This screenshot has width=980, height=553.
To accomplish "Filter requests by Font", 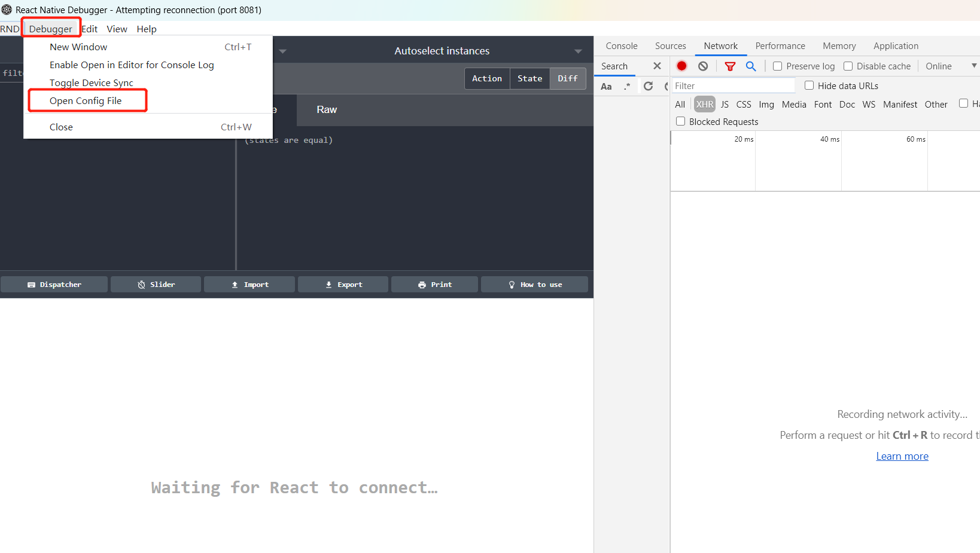I will [823, 104].
